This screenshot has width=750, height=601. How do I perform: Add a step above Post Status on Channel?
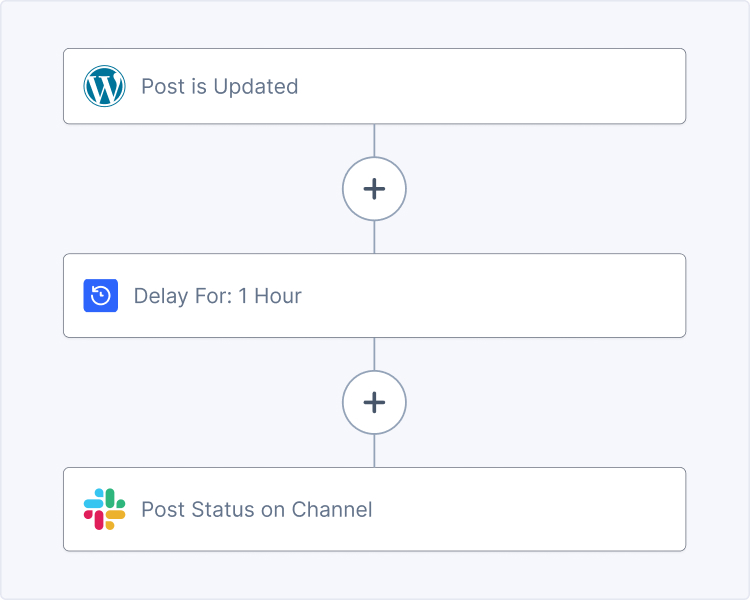(x=374, y=402)
